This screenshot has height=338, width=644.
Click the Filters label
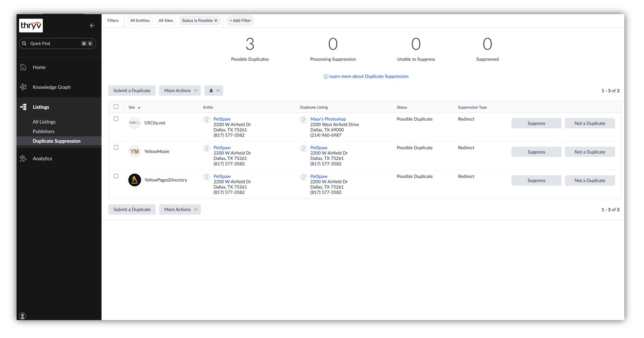pyautogui.click(x=113, y=21)
